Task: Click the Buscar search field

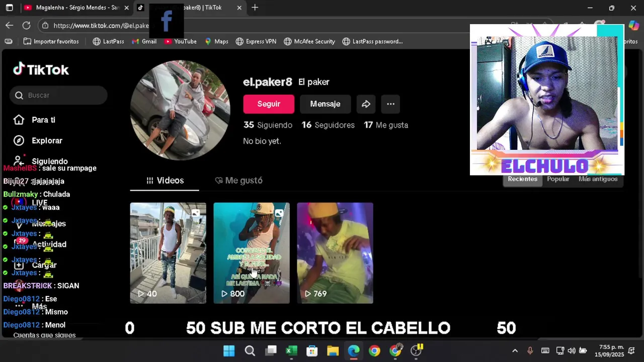Action: point(58,95)
